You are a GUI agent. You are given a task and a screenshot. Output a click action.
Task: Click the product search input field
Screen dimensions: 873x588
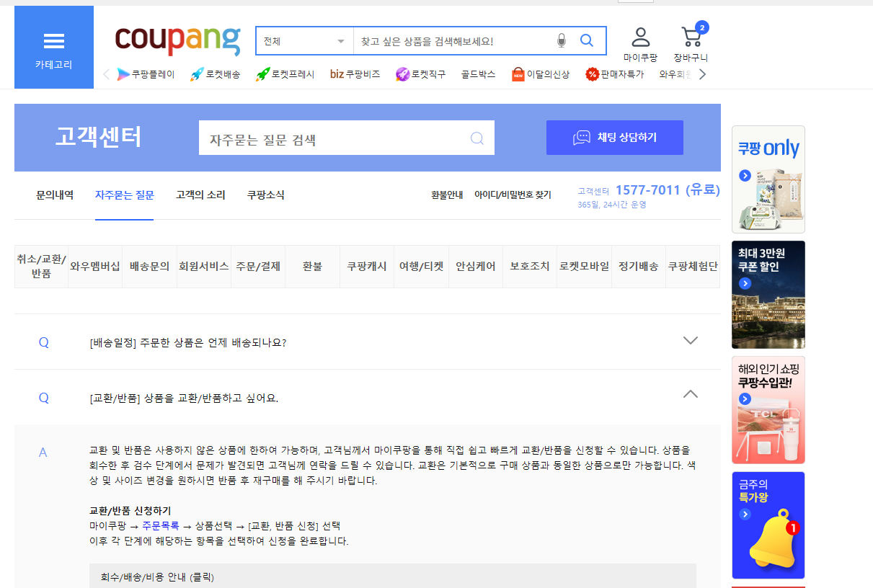coord(454,41)
